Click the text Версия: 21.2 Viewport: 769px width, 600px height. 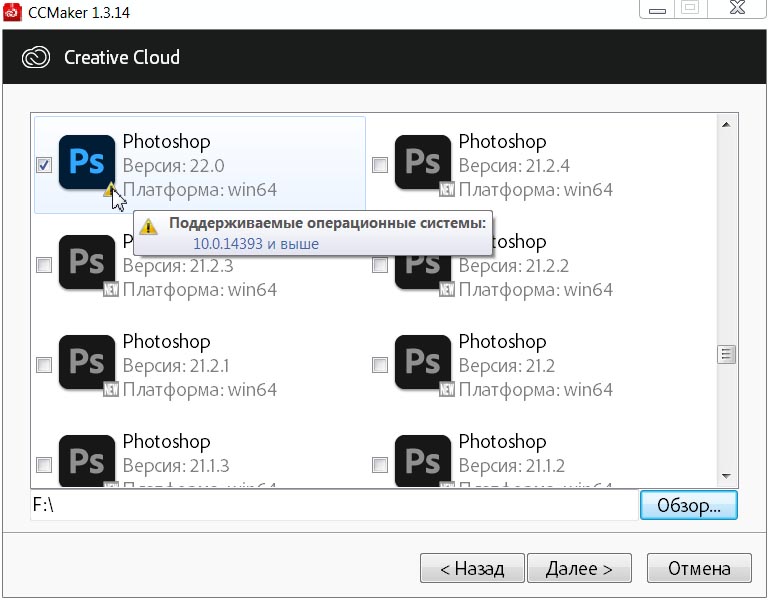pos(507,366)
